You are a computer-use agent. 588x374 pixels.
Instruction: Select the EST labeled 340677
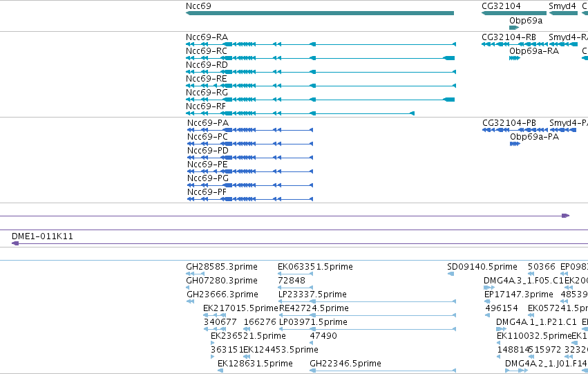click(x=220, y=322)
